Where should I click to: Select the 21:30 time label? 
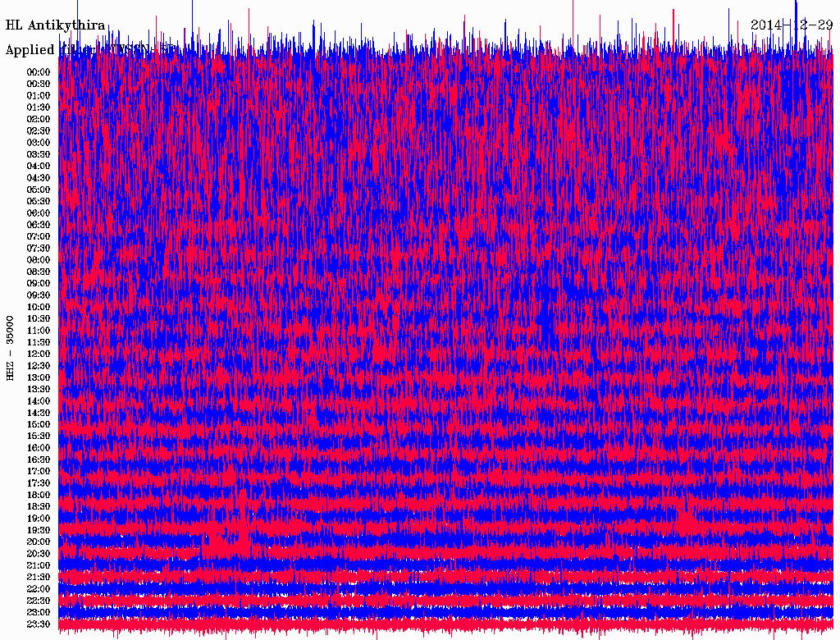tap(39, 578)
